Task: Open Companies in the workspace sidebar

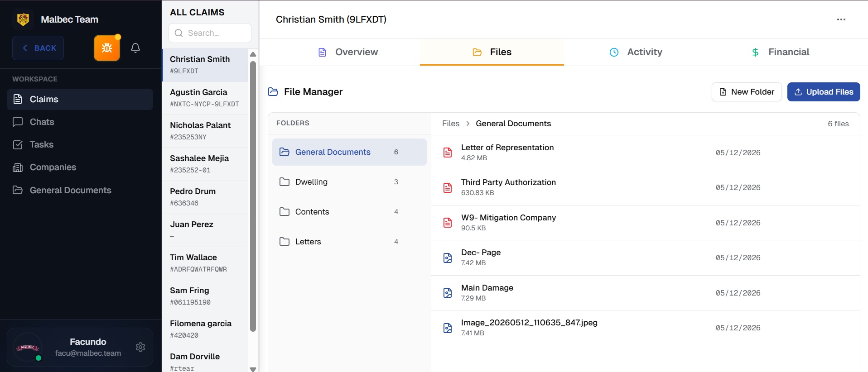Action: coord(80,167)
